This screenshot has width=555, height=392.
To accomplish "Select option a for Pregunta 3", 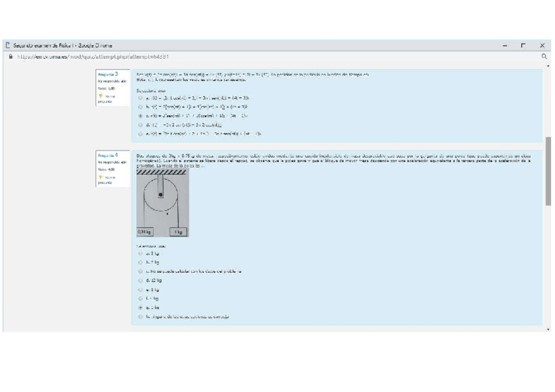I will (141, 98).
